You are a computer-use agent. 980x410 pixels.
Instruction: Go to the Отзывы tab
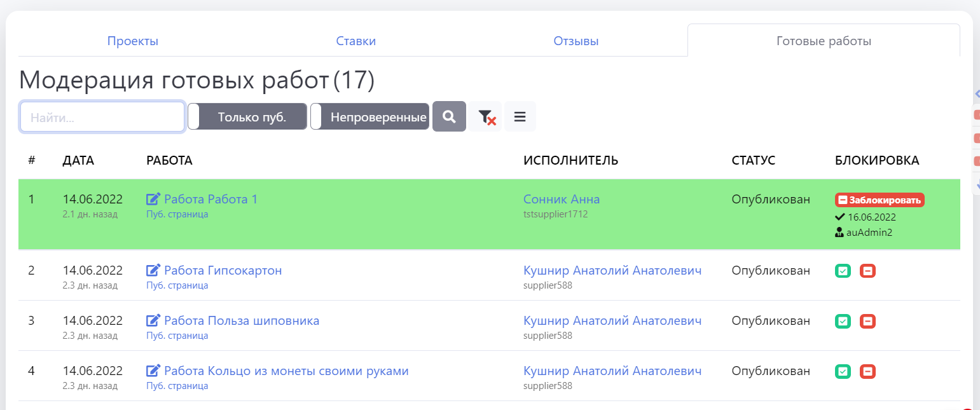click(x=576, y=41)
